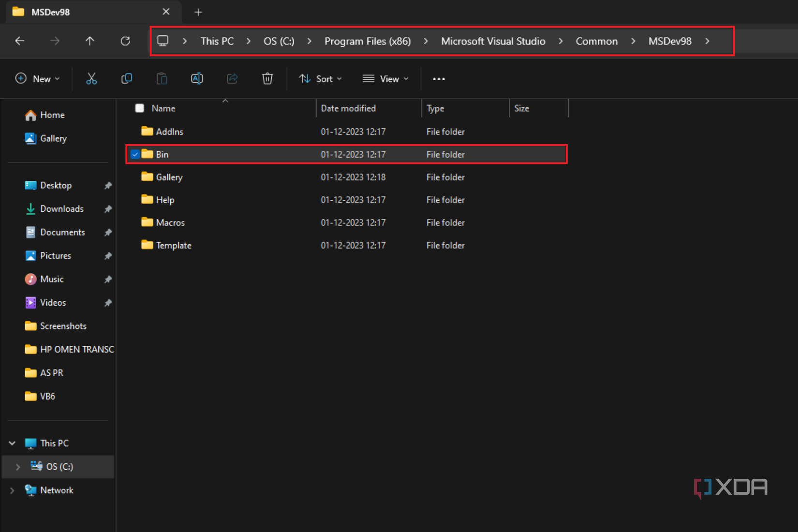Open the View options dropdown

pyautogui.click(x=385, y=78)
